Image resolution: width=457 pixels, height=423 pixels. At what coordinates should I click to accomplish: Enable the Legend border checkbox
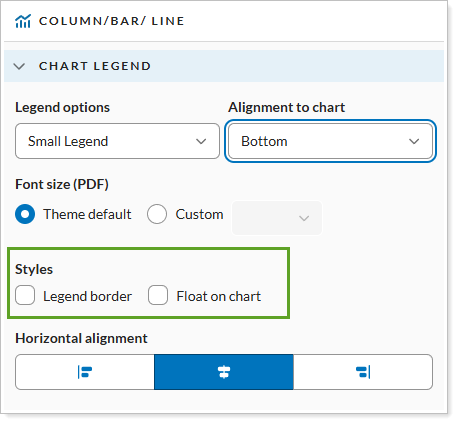25,295
